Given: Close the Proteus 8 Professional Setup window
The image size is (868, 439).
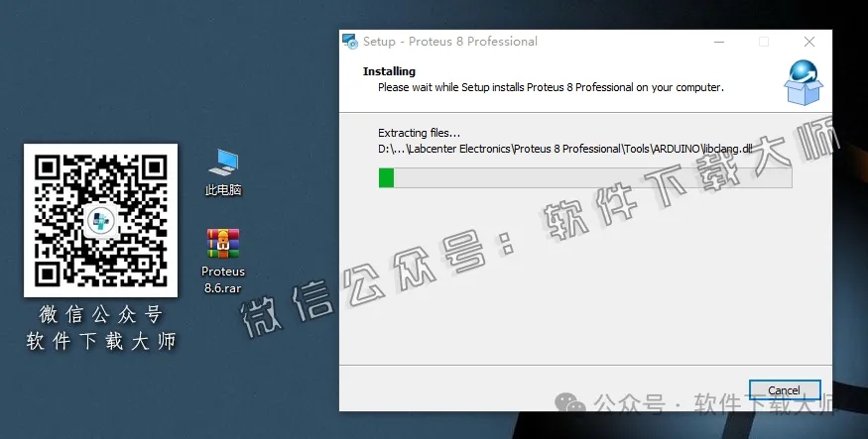Looking at the screenshot, I should click(x=809, y=42).
